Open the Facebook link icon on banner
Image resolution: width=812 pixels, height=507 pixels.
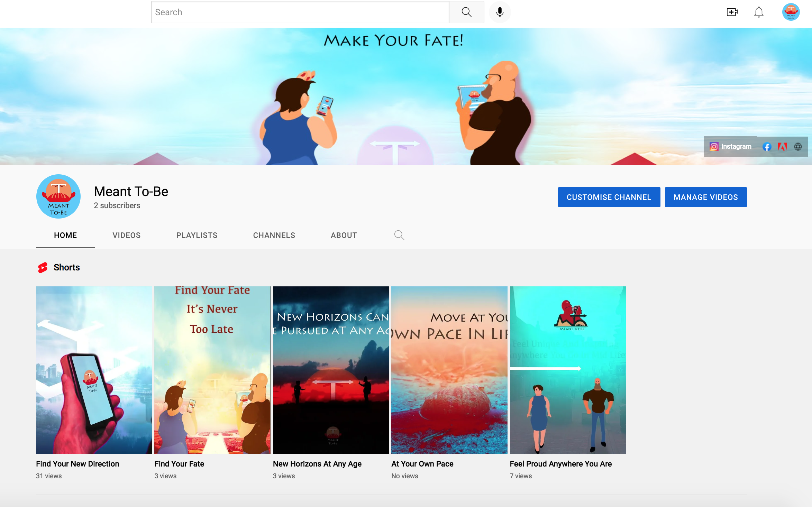(x=767, y=147)
